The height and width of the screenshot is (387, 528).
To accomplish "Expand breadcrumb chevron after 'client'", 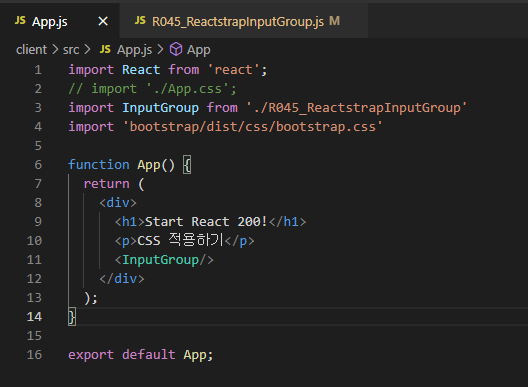I will 55,50.
